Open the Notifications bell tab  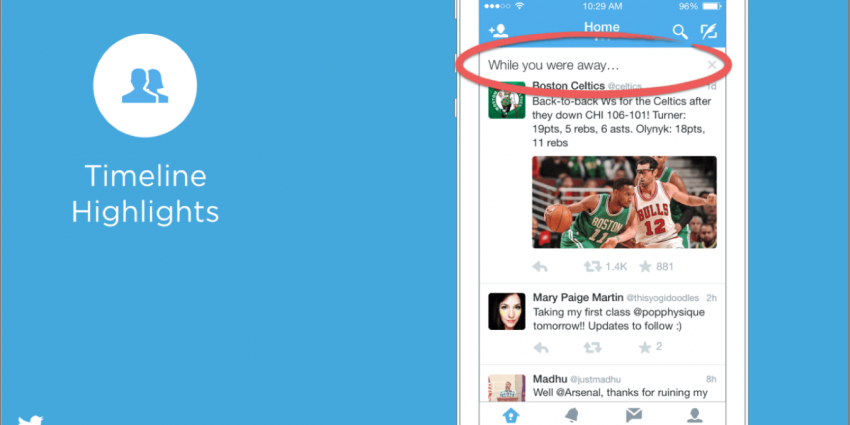coord(572,415)
